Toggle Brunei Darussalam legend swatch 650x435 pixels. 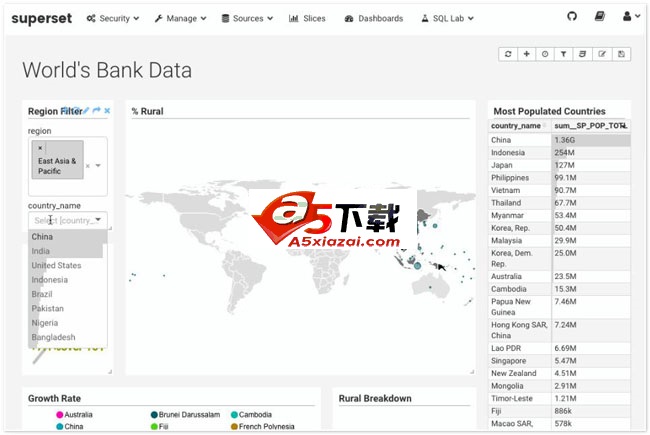(x=154, y=414)
